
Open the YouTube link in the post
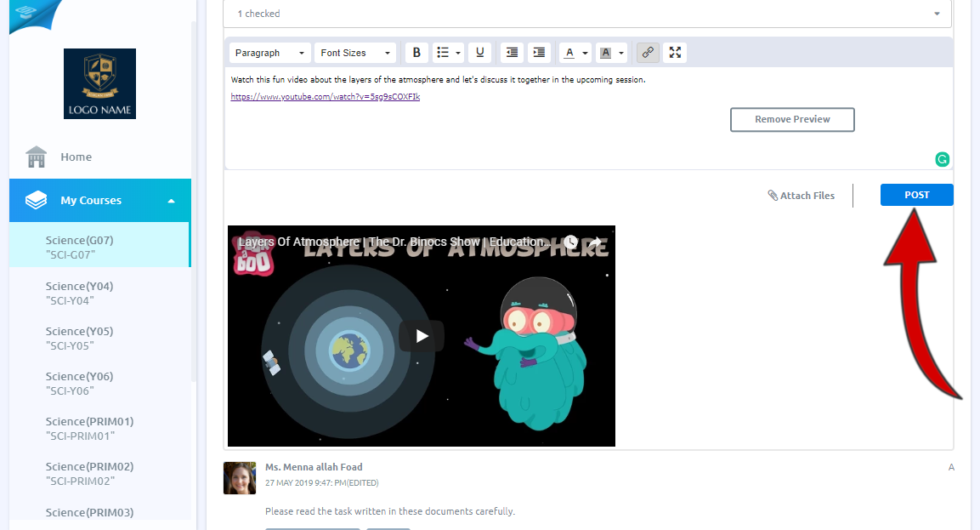tap(325, 96)
